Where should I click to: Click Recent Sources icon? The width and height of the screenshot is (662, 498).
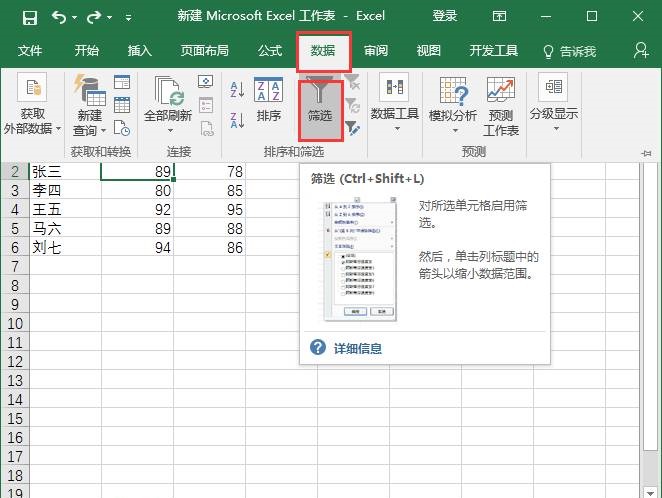[122, 128]
